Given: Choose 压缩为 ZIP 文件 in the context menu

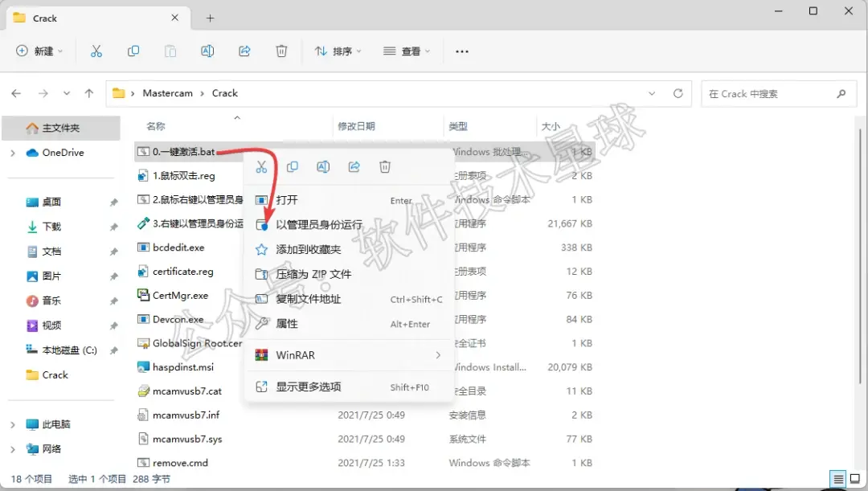Looking at the screenshot, I should pyautogui.click(x=348, y=274).
